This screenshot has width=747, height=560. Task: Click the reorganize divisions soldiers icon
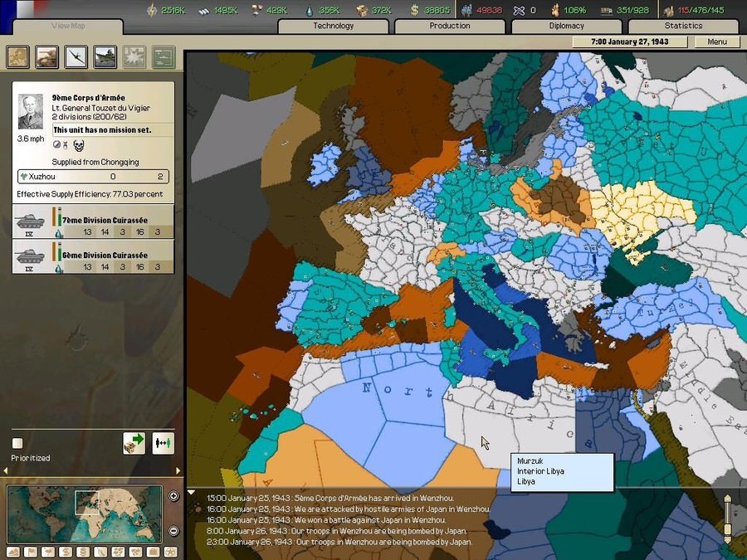[163, 443]
